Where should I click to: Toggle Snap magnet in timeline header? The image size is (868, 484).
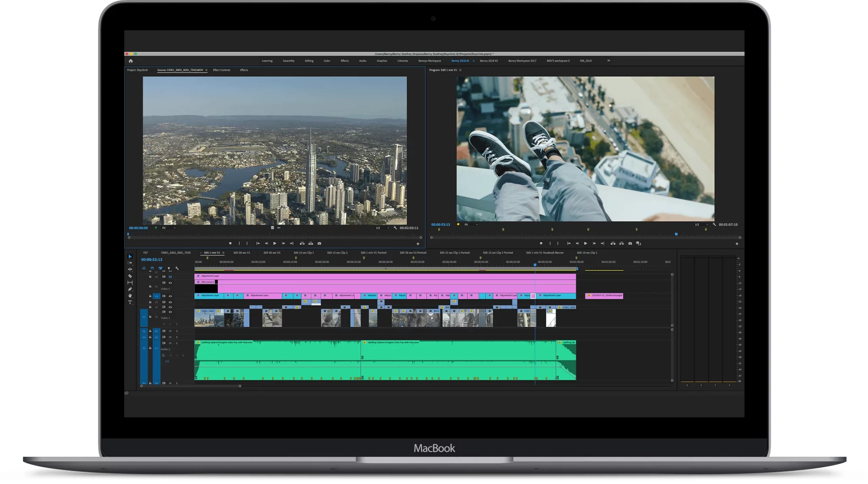[152, 268]
